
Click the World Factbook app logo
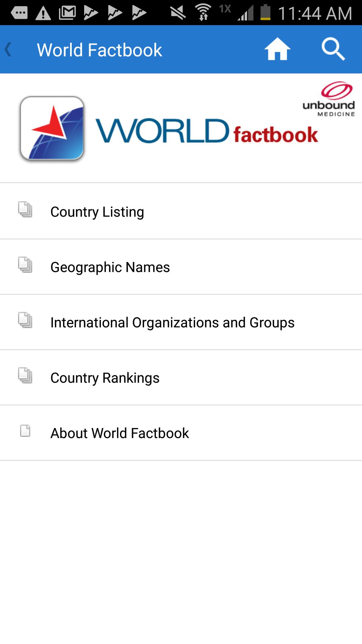coord(52,128)
